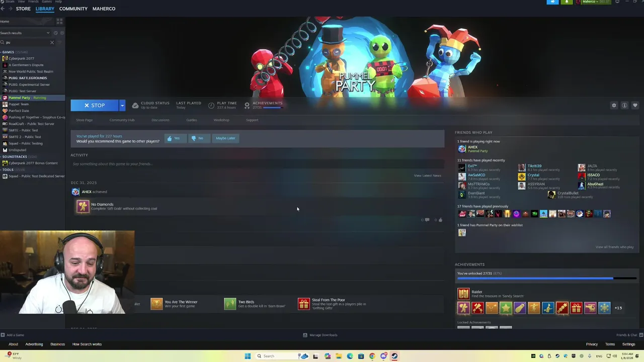
Task: Select Undisputed in game list
Action: click(17, 150)
